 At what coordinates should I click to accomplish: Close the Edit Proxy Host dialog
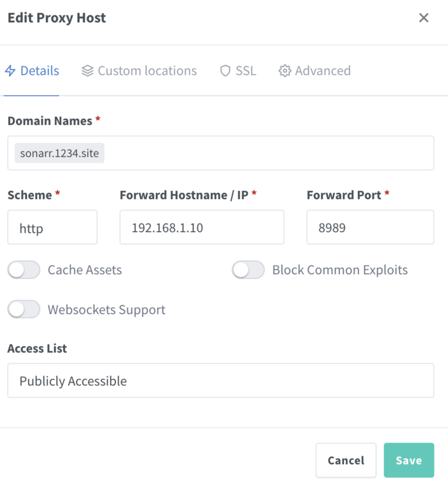pyautogui.click(x=424, y=18)
